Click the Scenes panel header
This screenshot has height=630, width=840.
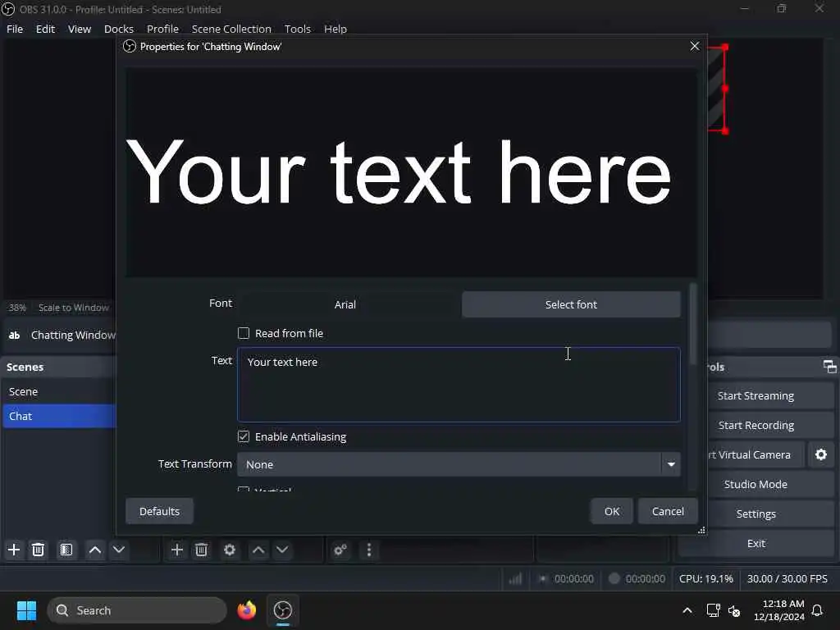coord(59,367)
